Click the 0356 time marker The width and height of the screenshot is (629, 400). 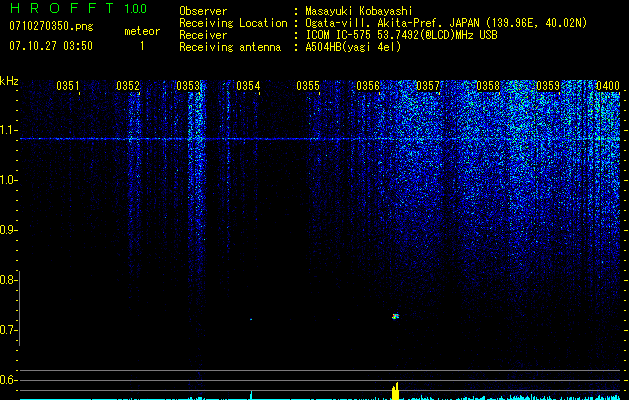[x=368, y=86]
